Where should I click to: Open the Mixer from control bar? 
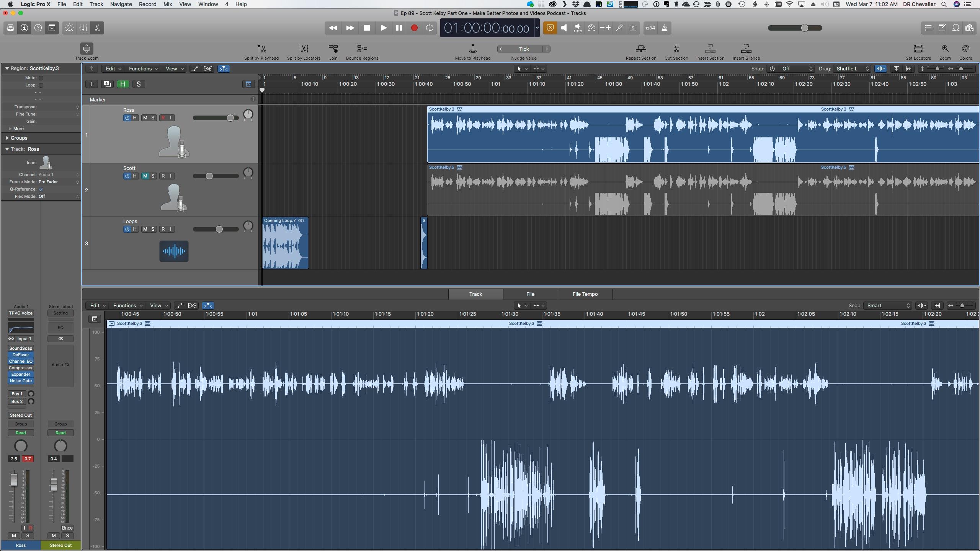tap(83, 28)
